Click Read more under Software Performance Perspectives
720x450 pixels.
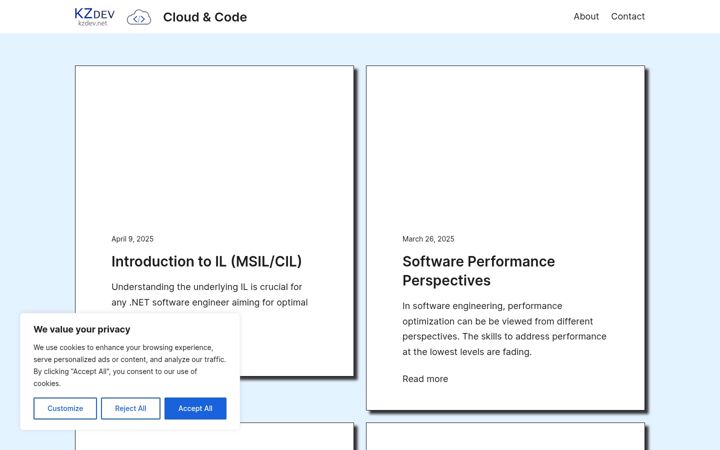[425, 379]
